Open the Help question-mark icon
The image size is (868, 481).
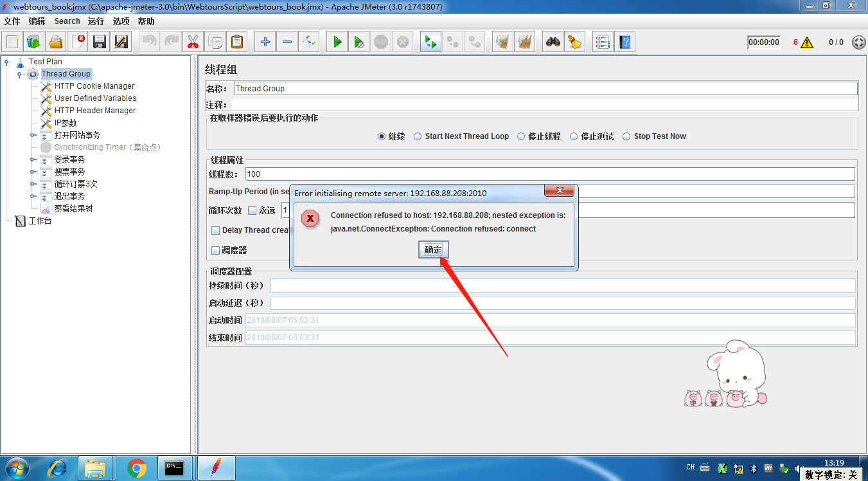(x=624, y=42)
